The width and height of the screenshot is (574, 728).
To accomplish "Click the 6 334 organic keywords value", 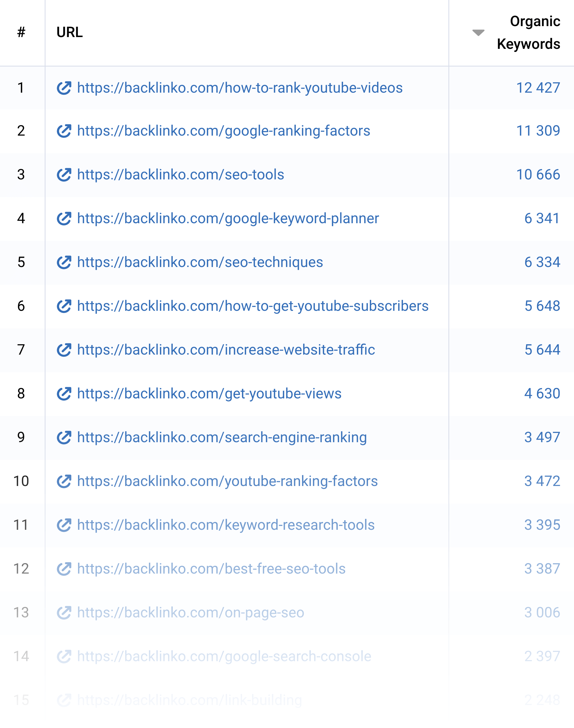I will [x=542, y=262].
